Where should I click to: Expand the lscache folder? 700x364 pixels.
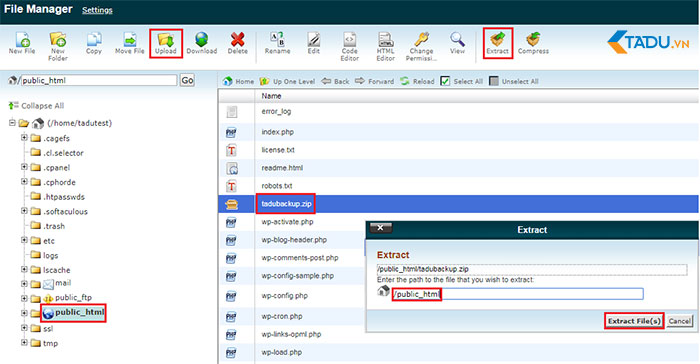[24, 269]
